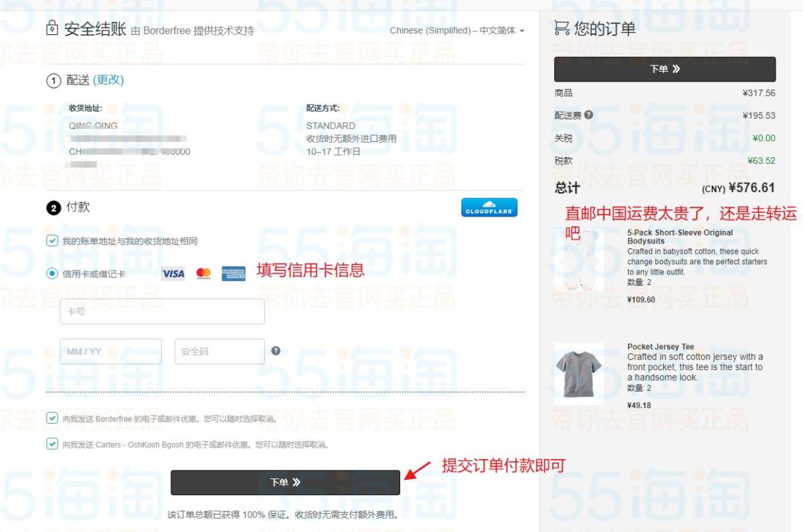Click the 更改 shipping link
The width and height of the screenshot is (803, 532).
click(x=108, y=80)
